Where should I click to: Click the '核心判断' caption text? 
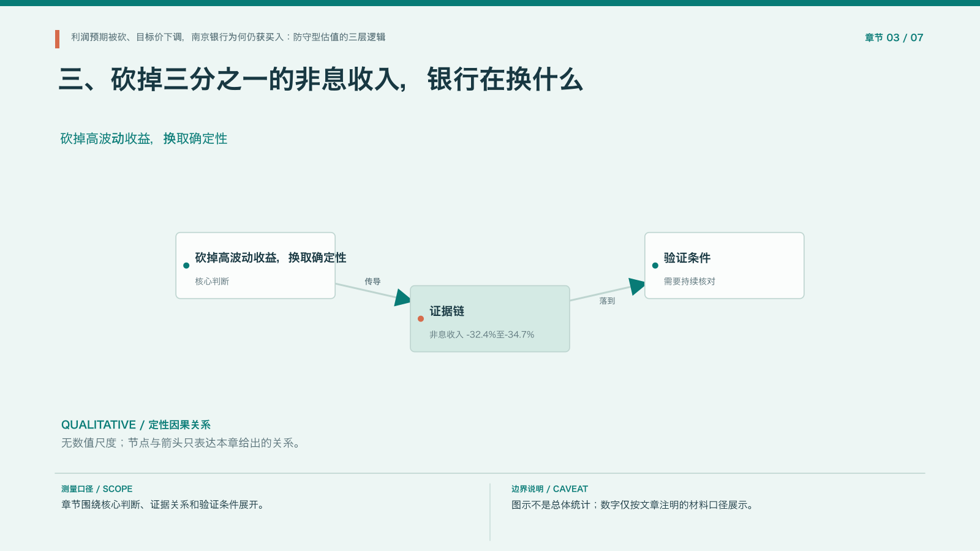point(212,281)
